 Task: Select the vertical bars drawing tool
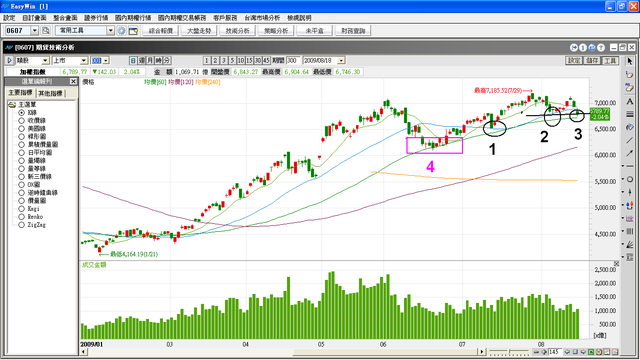tap(630, 231)
